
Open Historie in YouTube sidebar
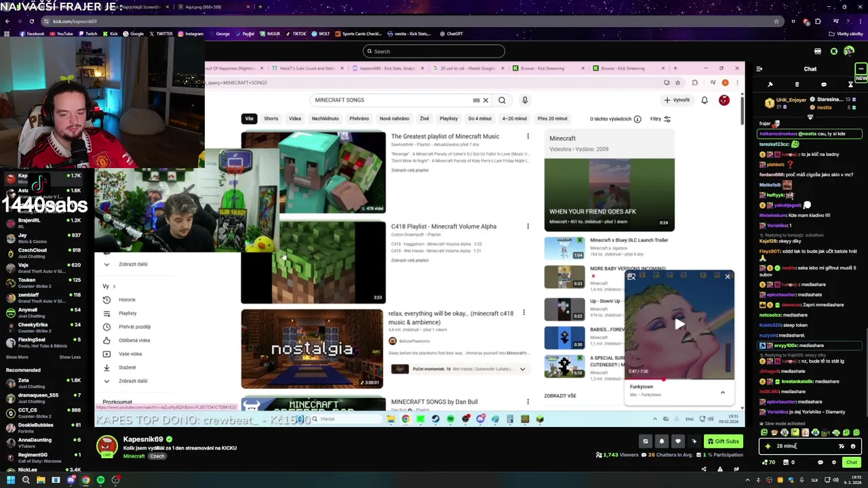[x=127, y=300]
